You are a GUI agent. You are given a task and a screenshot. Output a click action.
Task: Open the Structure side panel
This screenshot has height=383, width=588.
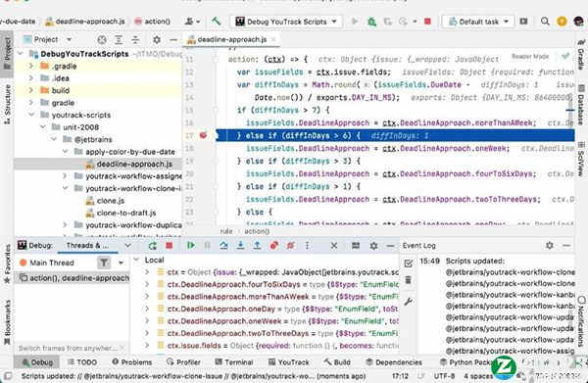coord(7,104)
